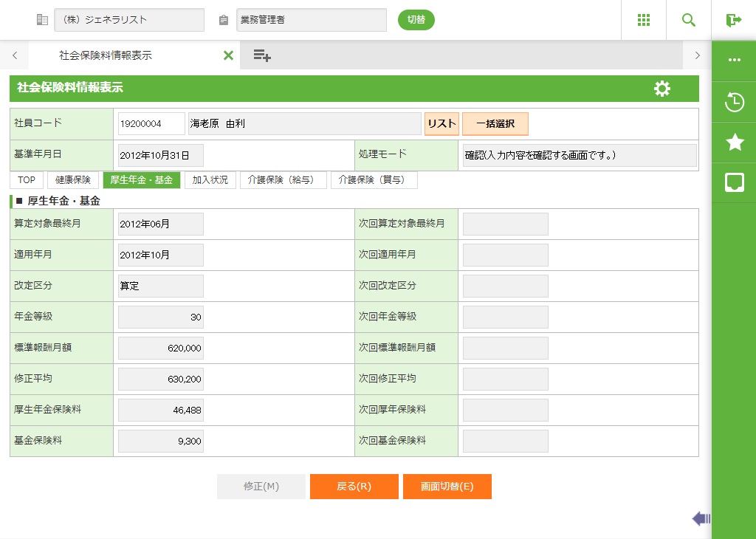Switch to the 健康保険 tab
The width and height of the screenshot is (756, 539).
[x=73, y=180]
